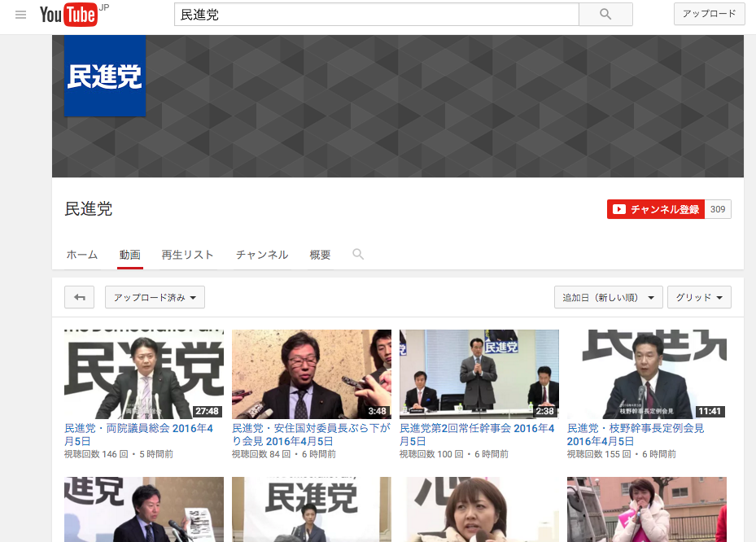Click the back arrow button
The height and width of the screenshot is (542, 756).
click(x=80, y=298)
